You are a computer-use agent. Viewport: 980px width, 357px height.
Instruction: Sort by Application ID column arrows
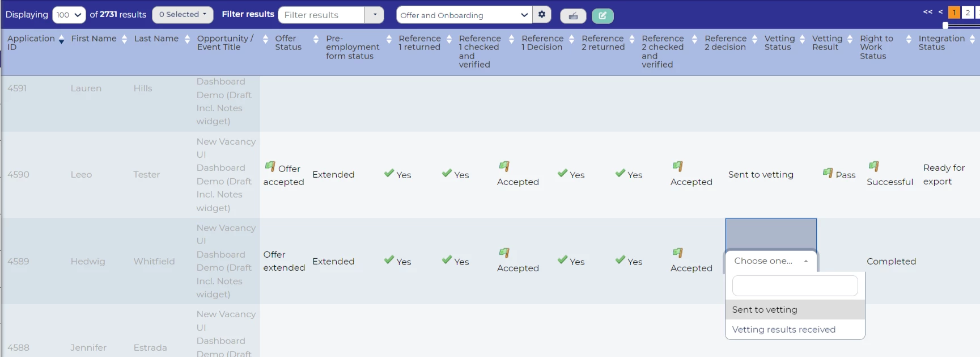[61, 39]
